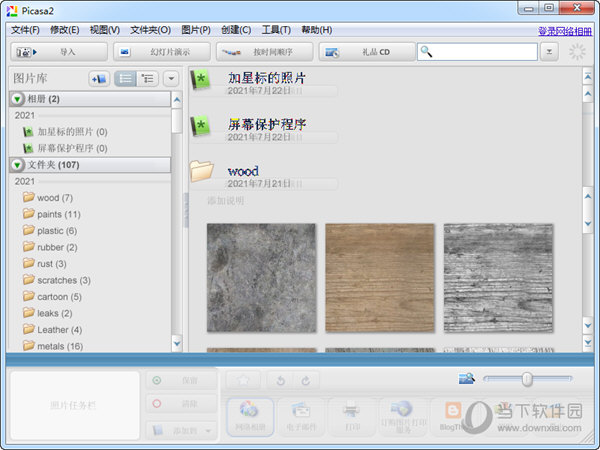This screenshot has height=450, width=600.
Task: Open the 文件夹(O) menu
Action: [150, 30]
